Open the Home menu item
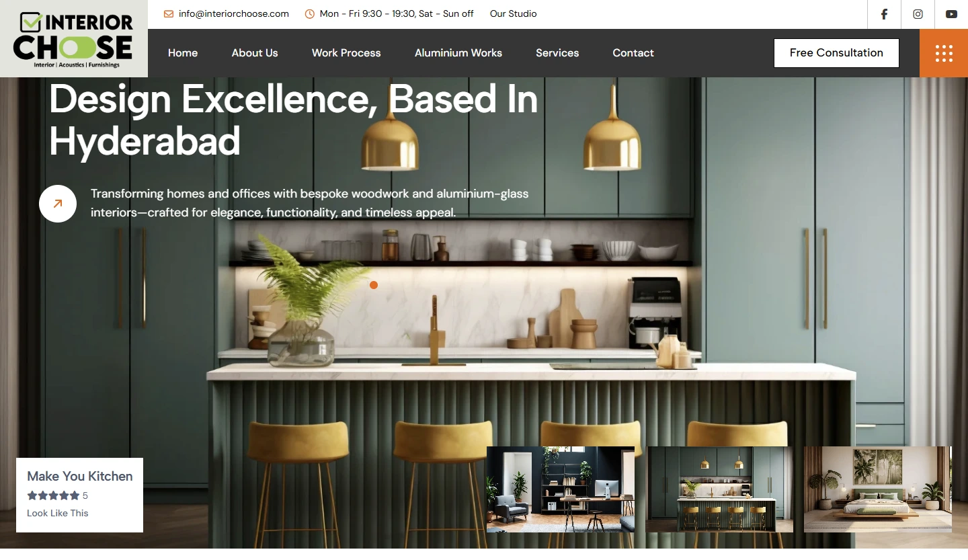The image size is (968, 560). click(183, 53)
